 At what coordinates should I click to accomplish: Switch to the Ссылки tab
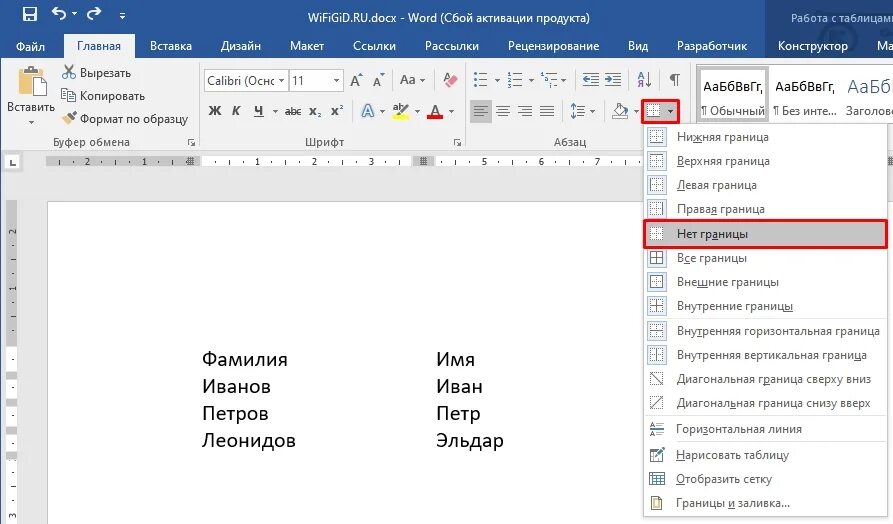[374, 46]
